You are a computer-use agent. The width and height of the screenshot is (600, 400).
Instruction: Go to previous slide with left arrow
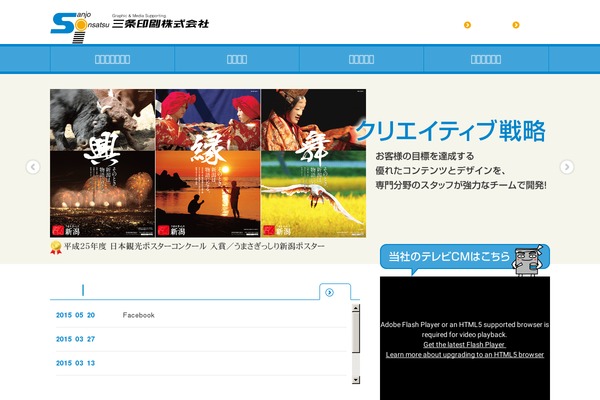(33, 167)
